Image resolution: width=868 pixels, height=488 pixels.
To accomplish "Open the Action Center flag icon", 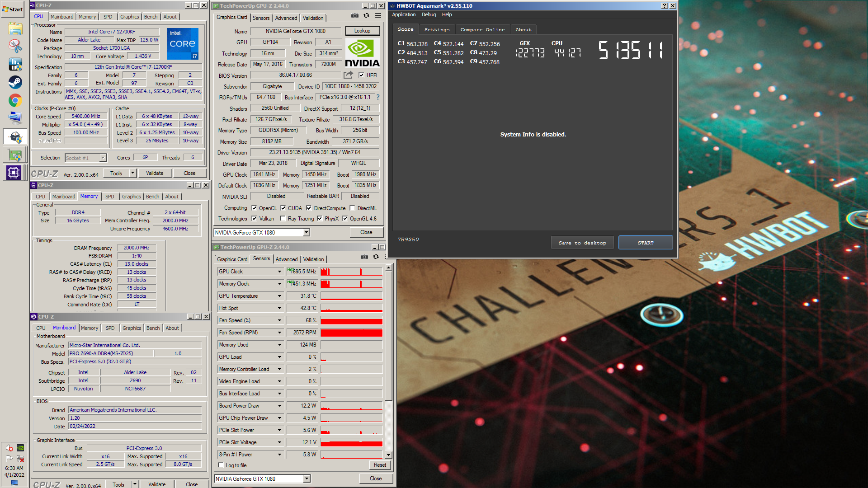I will click(x=9, y=459).
